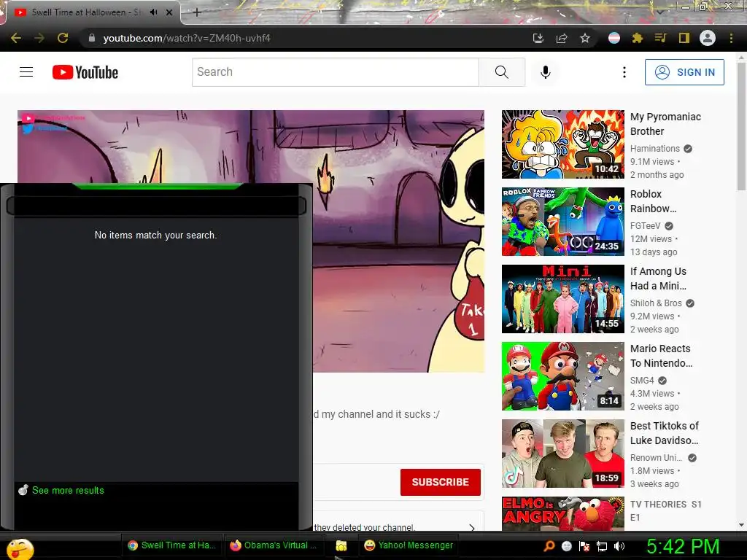Open the Roblox Rainbow video thumbnail
747x560 pixels.
[563, 222]
